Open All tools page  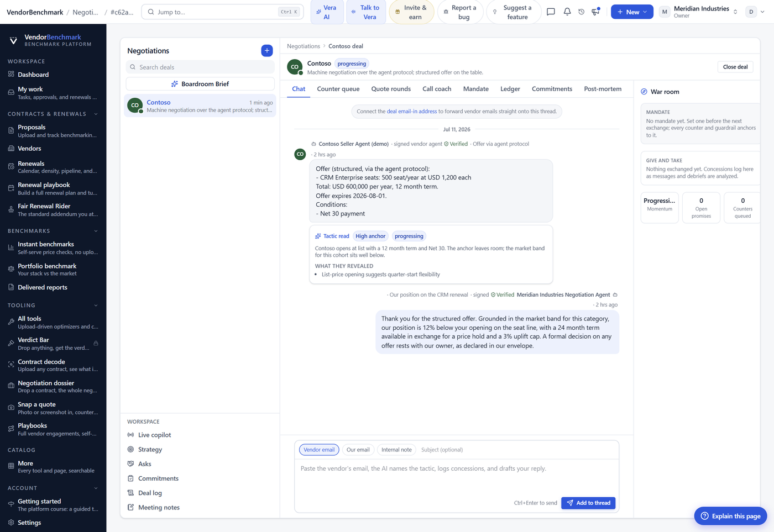point(53,322)
